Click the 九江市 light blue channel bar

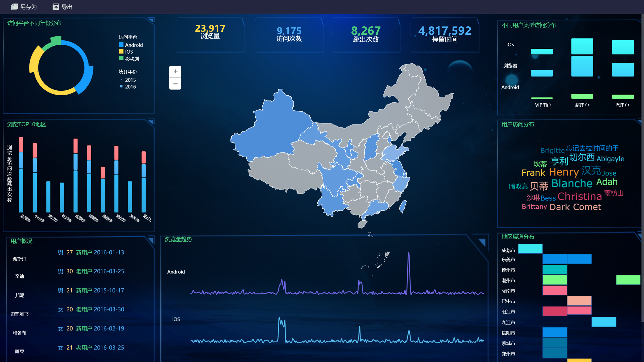[604, 322]
